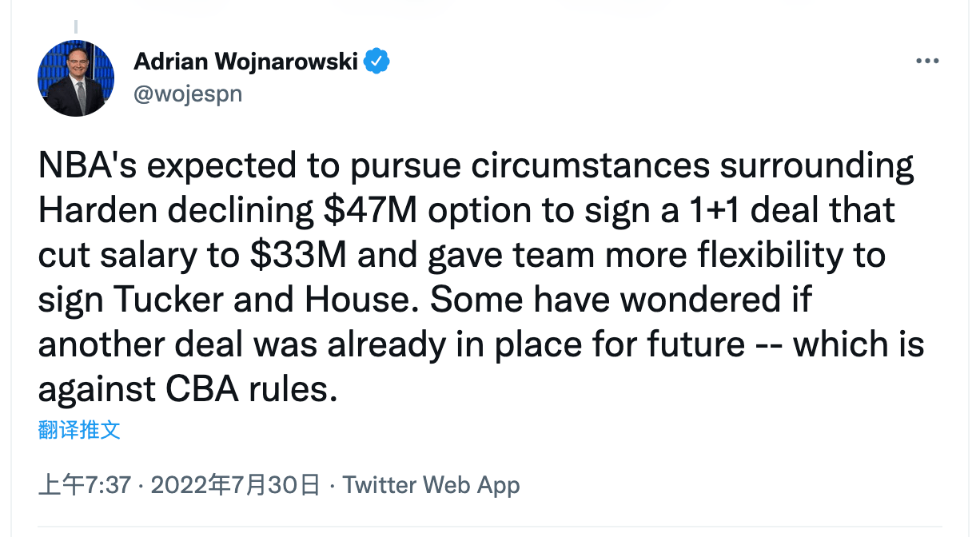The height and width of the screenshot is (537, 980).
Task: Click the $33M figure in the tweet
Action: (297, 255)
